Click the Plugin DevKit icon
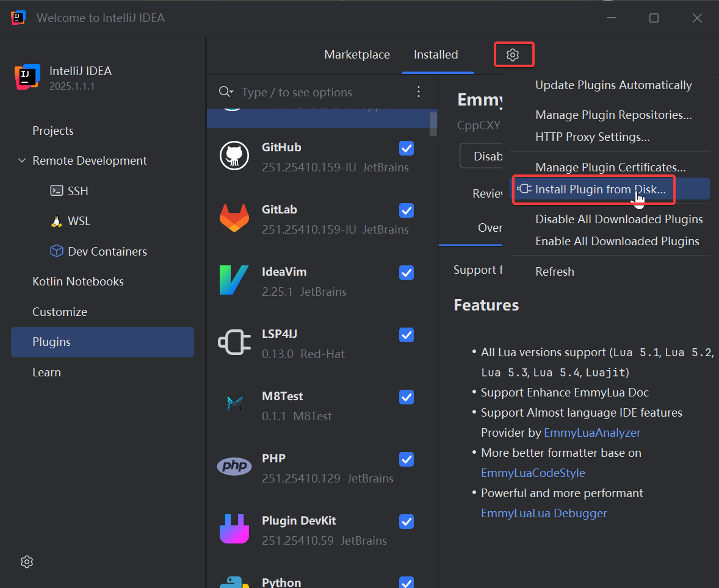This screenshot has height=588, width=719. tap(234, 529)
